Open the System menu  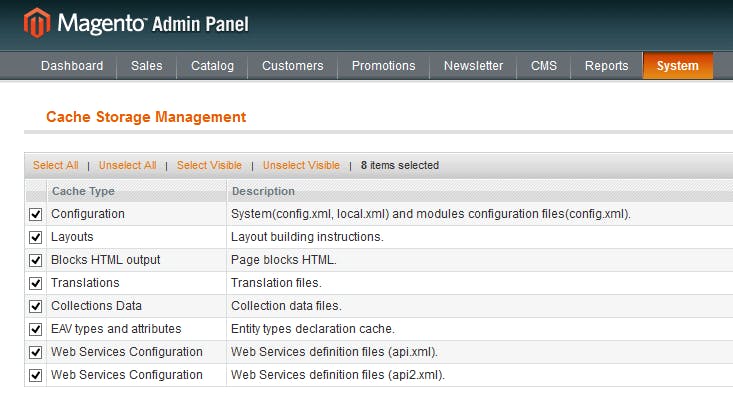point(678,65)
